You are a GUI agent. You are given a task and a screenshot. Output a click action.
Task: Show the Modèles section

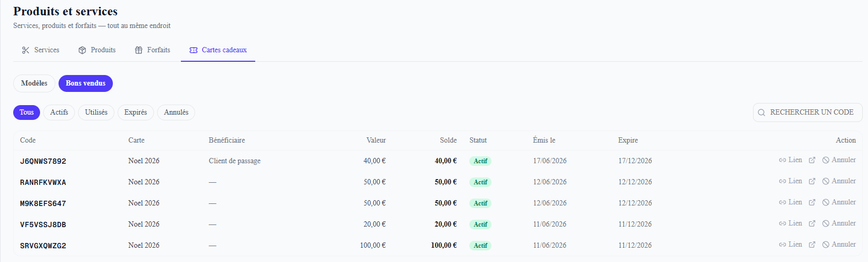[x=34, y=83]
